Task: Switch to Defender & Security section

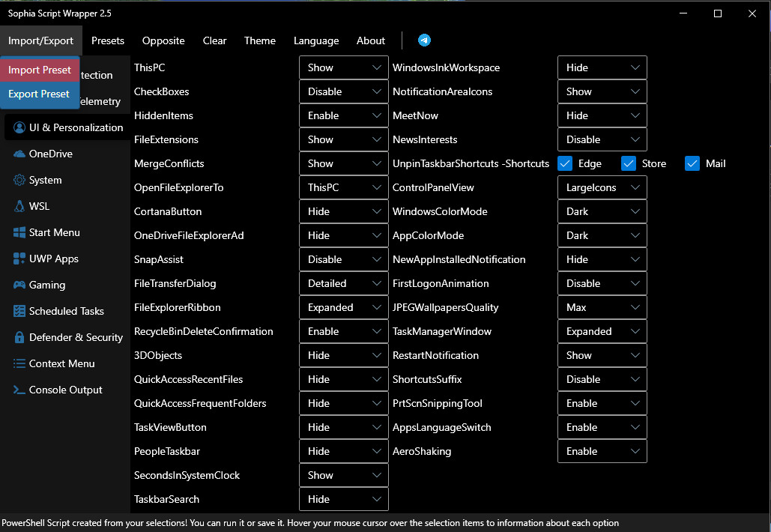Action: pos(67,337)
